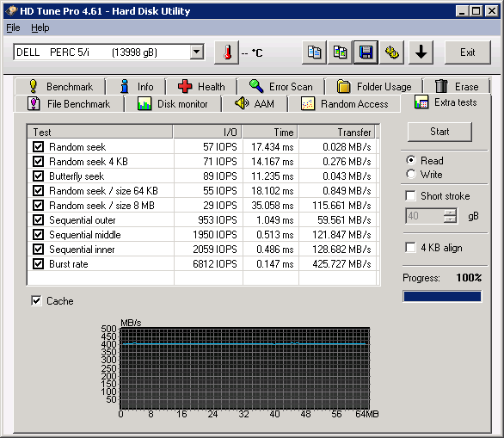Open the File menu

pyautogui.click(x=13, y=28)
